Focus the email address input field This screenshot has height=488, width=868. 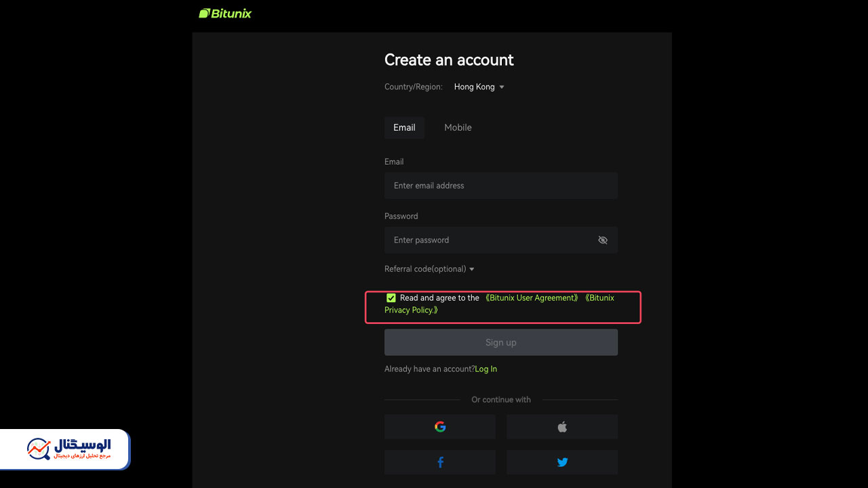501,186
